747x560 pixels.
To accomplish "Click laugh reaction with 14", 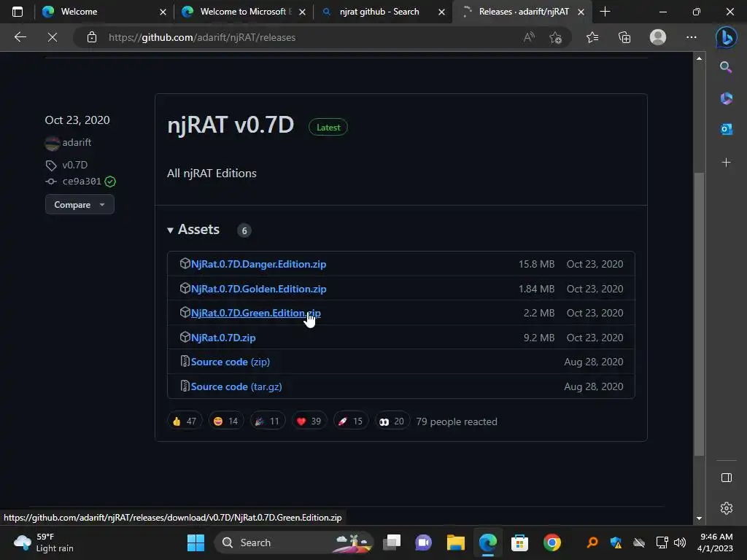I will 226,421.
